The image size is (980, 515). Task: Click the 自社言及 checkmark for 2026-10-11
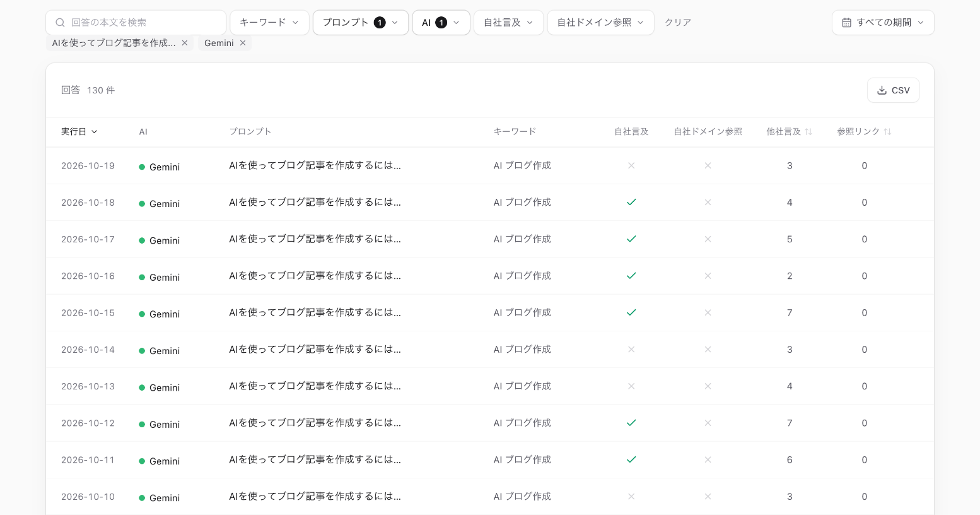click(x=631, y=459)
